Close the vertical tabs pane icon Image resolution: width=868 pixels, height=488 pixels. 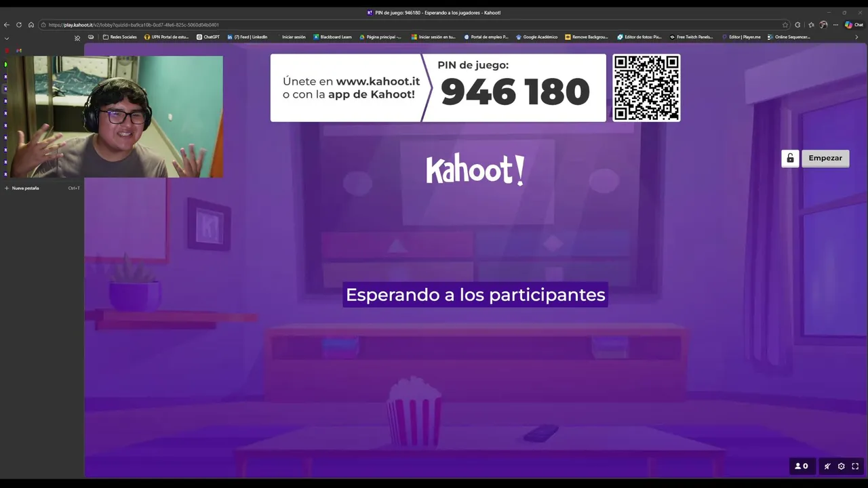pyautogui.click(x=77, y=38)
